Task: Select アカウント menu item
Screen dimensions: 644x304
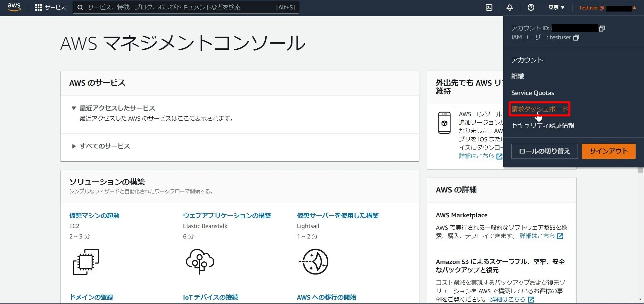Action: click(527, 60)
